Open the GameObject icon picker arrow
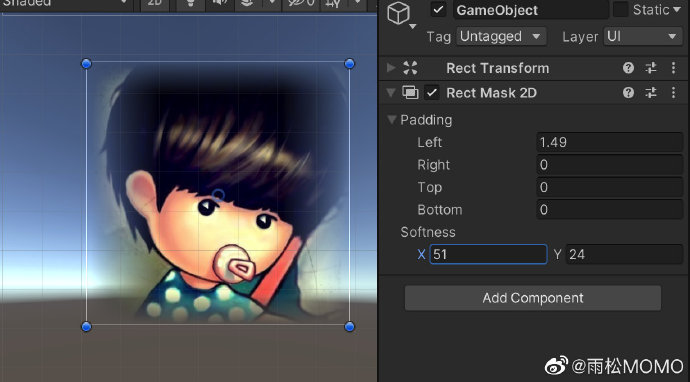 413,27
